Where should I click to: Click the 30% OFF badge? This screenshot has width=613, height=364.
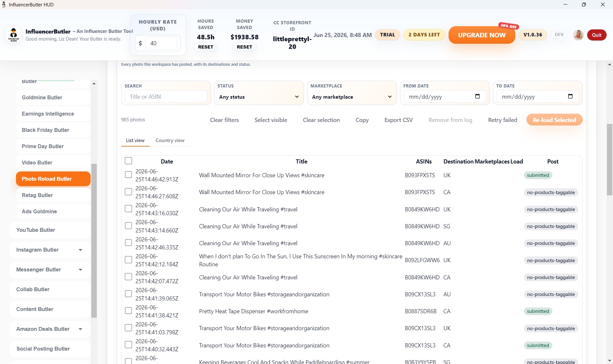coord(509,26)
